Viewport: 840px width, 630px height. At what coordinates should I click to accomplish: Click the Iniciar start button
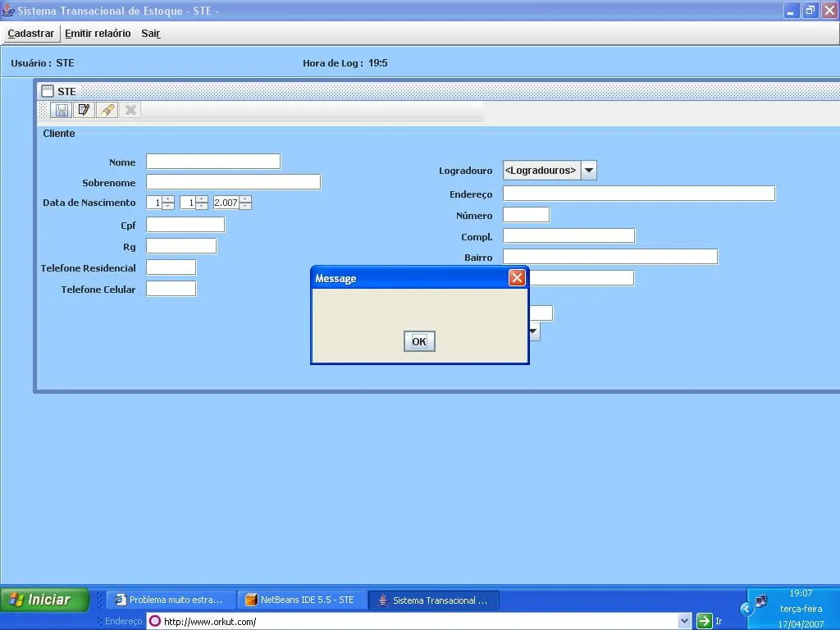pos(44,600)
